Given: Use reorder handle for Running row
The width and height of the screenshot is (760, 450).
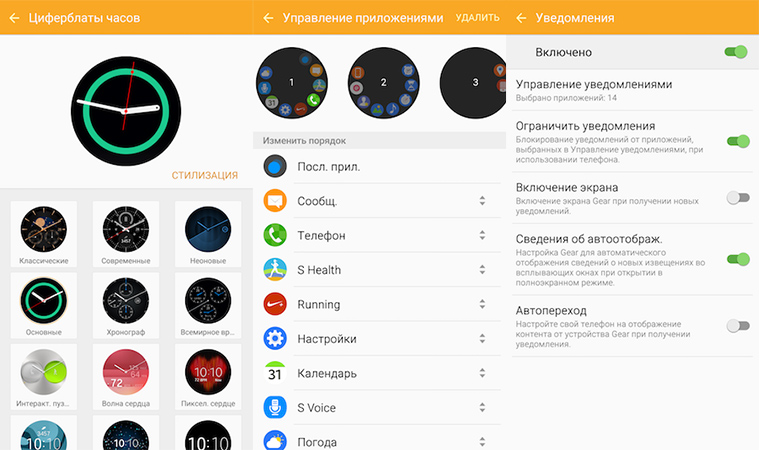Looking at the screenshot, I should click(482, 304).
